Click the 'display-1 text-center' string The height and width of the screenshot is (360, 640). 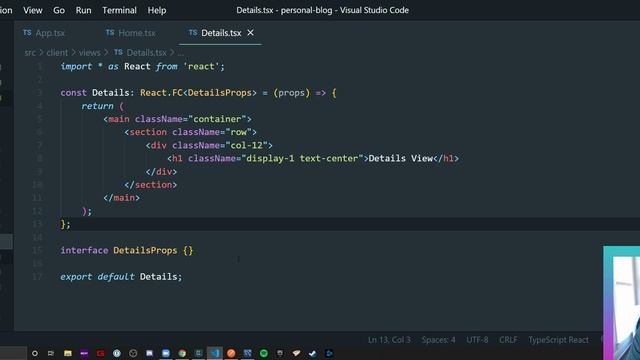[x=302, y=158]
